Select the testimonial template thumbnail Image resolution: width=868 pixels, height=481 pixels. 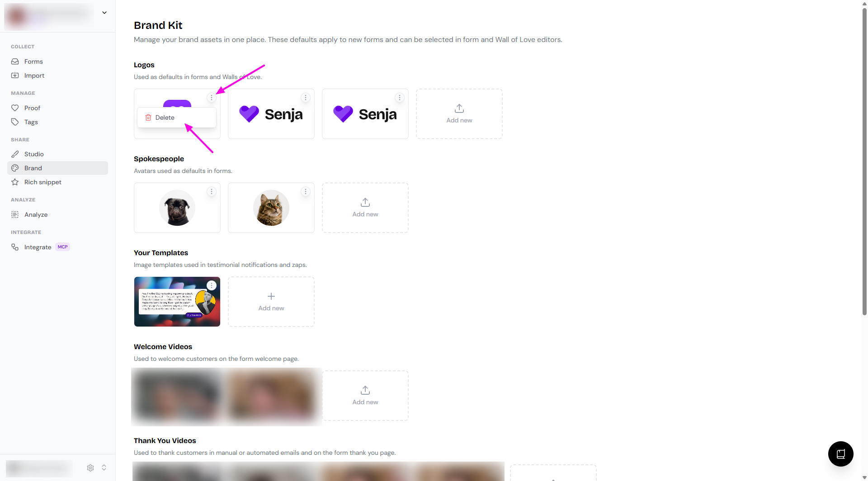[177, 302]
